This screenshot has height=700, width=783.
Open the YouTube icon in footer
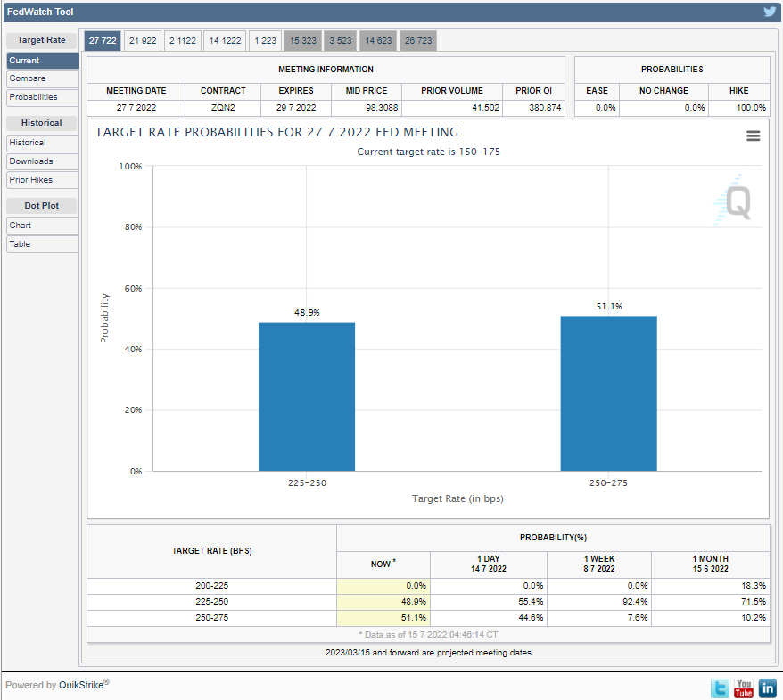coord(744,688)
